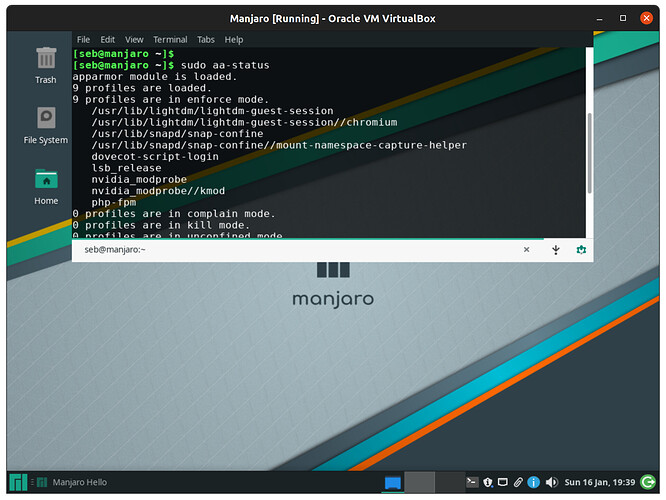Click the download arrow icon in tab bar
Screen dimensions: 666x500
click(x=556, y=249)
